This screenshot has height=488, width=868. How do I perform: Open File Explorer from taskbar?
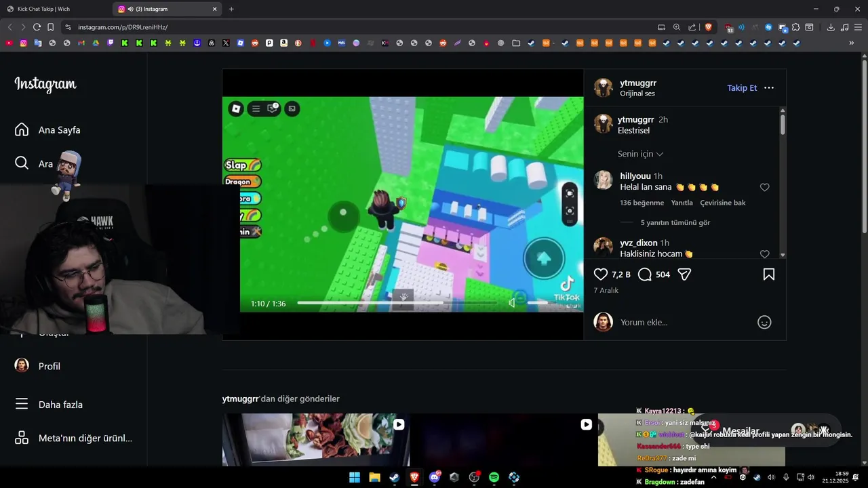(374, 477)
